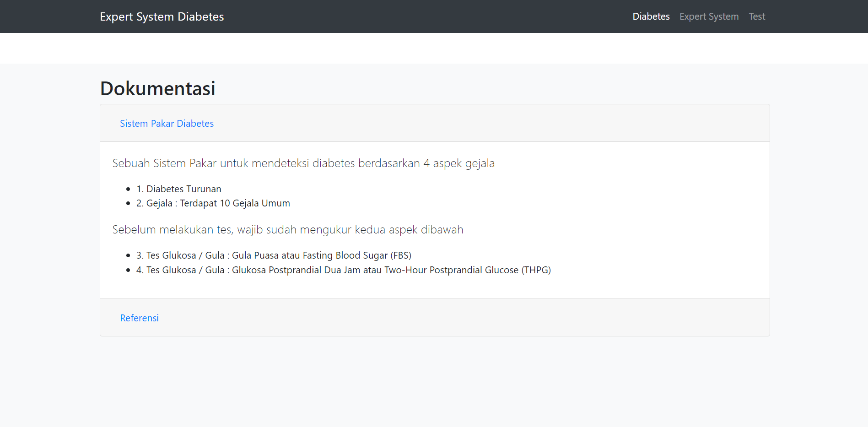
Task: Click the 'Sebelum melakukan tes' paragraph text
Action: (287, 230)
